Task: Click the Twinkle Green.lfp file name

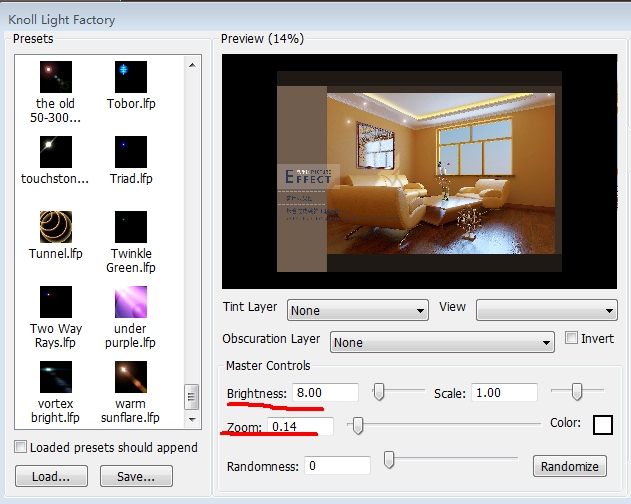Action: point(131,260)
